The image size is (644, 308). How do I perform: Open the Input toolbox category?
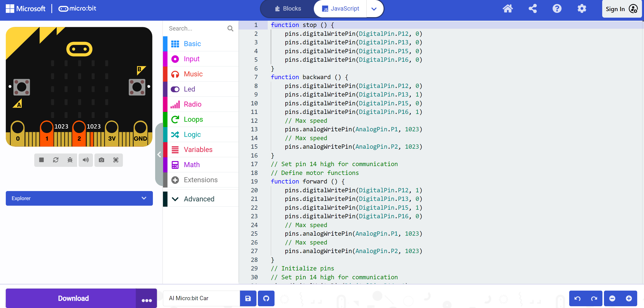coord(201,59)
